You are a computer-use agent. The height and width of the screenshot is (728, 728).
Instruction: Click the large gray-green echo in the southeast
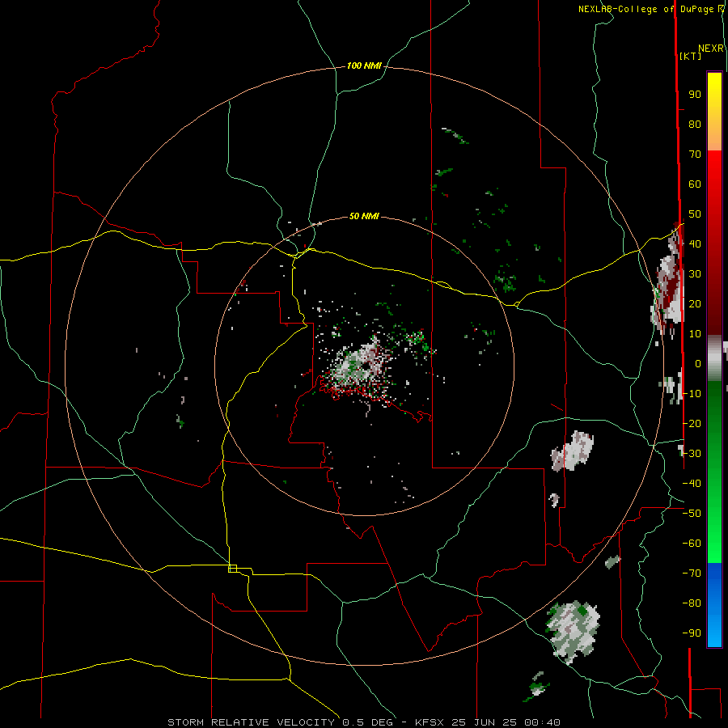572,633
